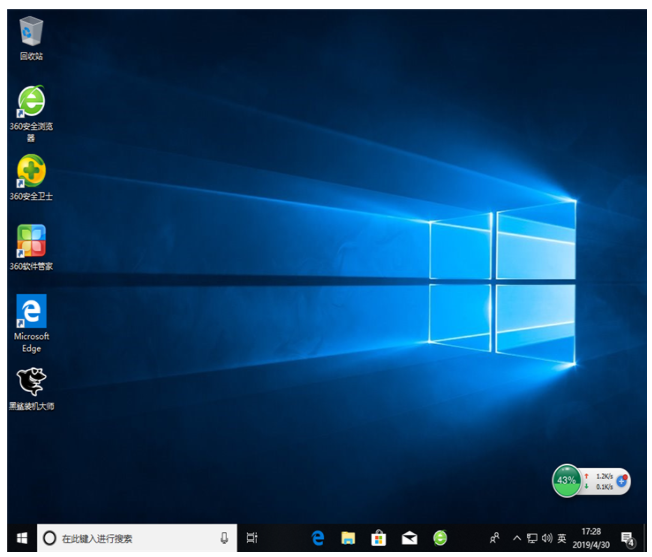Viewport: 652px width, 557px height.
Task: Click the microphone icon in the search box
Action: 224,538
